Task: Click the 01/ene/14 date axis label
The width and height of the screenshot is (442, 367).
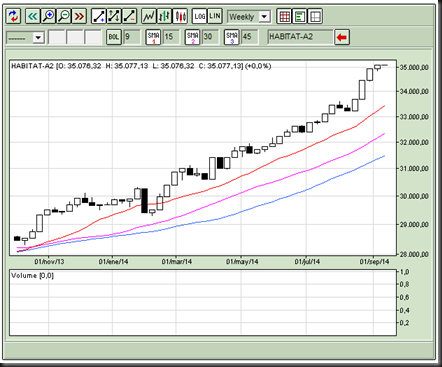Action: 113,262
